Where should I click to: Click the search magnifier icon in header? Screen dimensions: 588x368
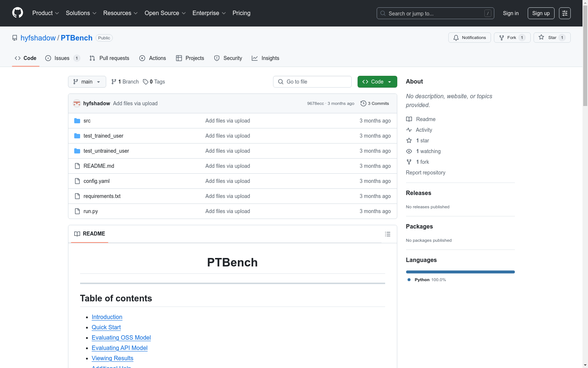[383, 13]
